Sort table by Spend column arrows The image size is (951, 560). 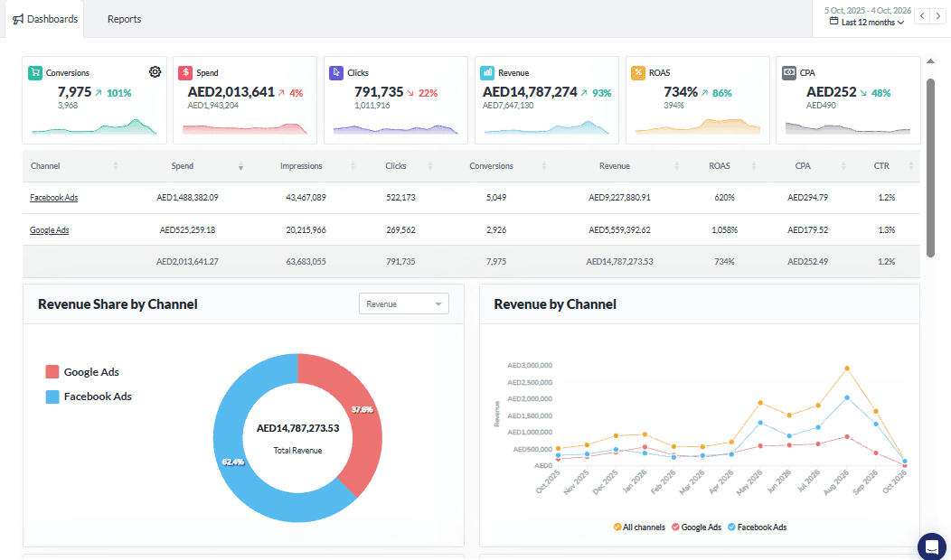pyautogui.click(x=240, y=166)
